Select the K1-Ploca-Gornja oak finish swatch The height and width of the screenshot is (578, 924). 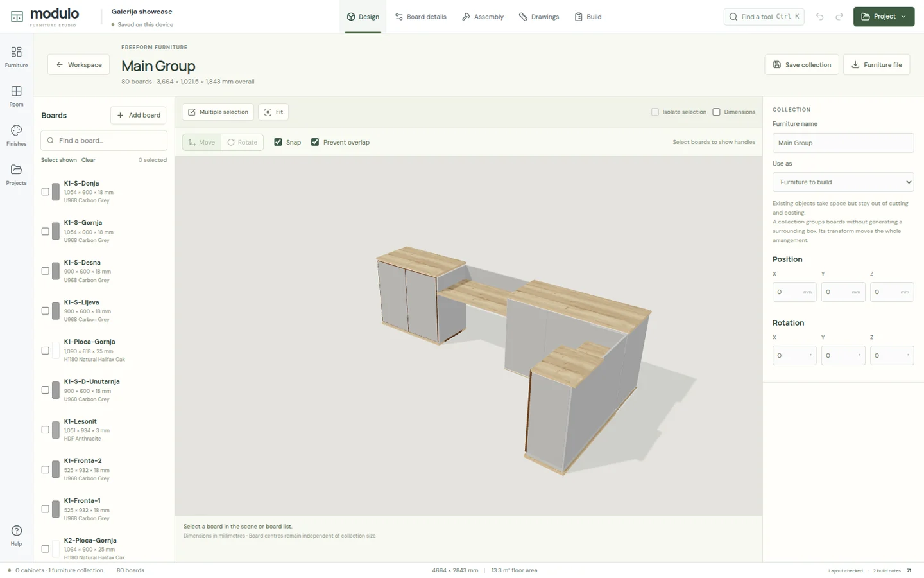tap(56, 351)
